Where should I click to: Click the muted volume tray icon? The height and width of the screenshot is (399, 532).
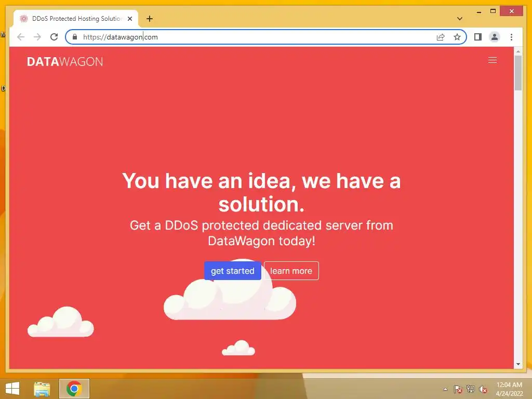483,389
